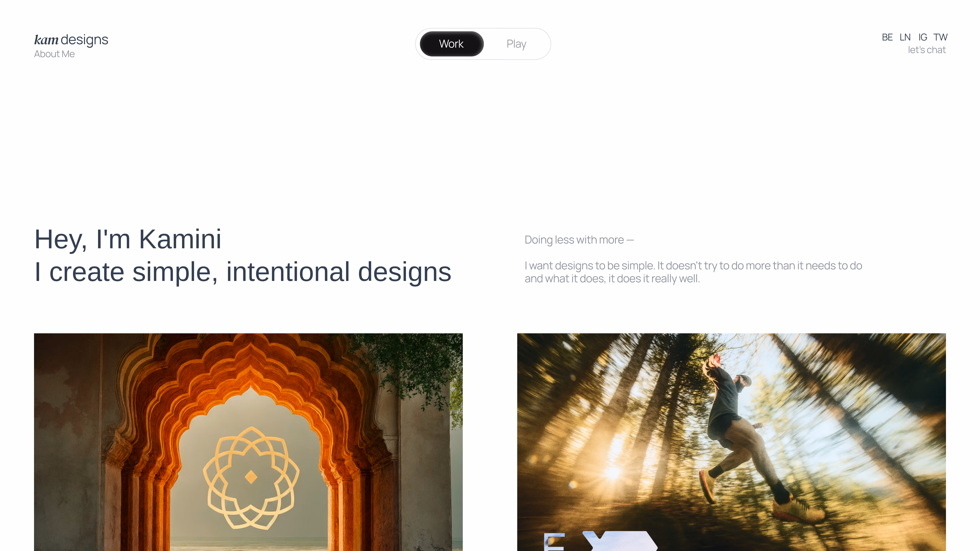Click the sun flare in forest photo
This screenshot has height=551, width=980.
613,472
